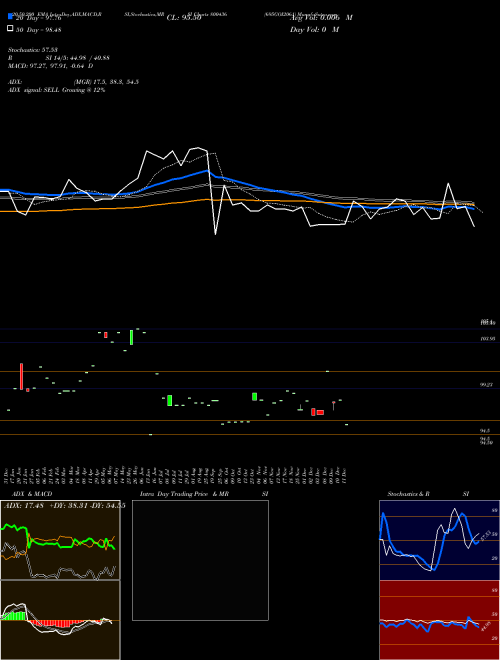Click the 103.93 price axis label
The width and height of the screenshot is (500, 660).
coord(487,338)
